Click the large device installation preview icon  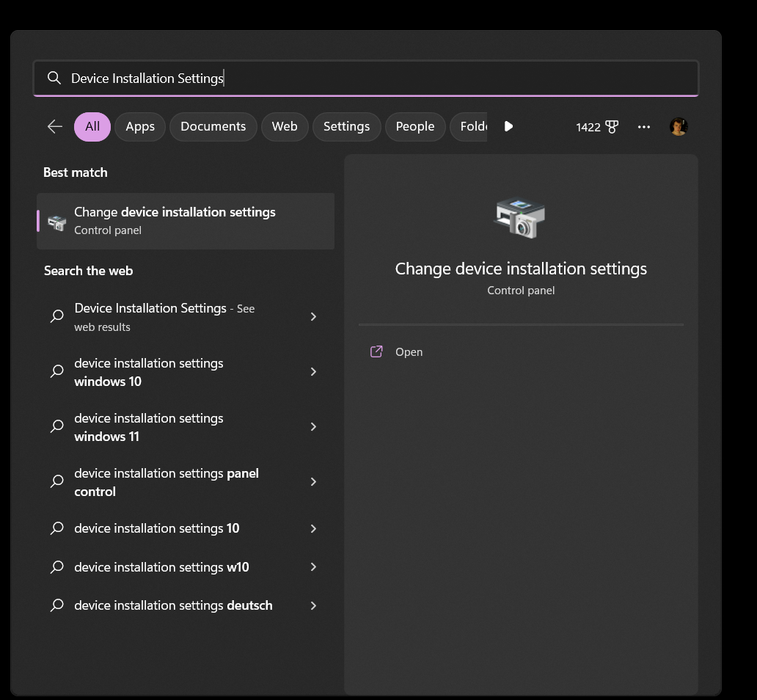(520, 218)
